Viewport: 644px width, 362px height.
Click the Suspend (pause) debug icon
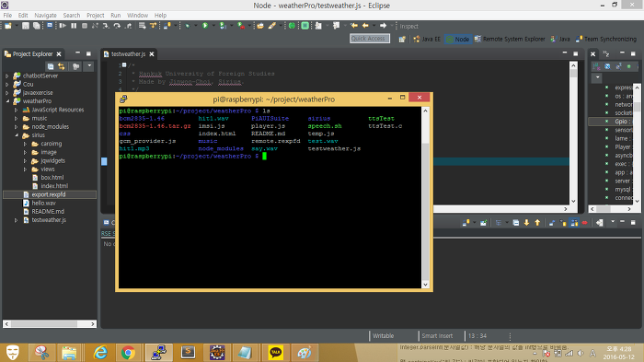[x=74, y=26]
